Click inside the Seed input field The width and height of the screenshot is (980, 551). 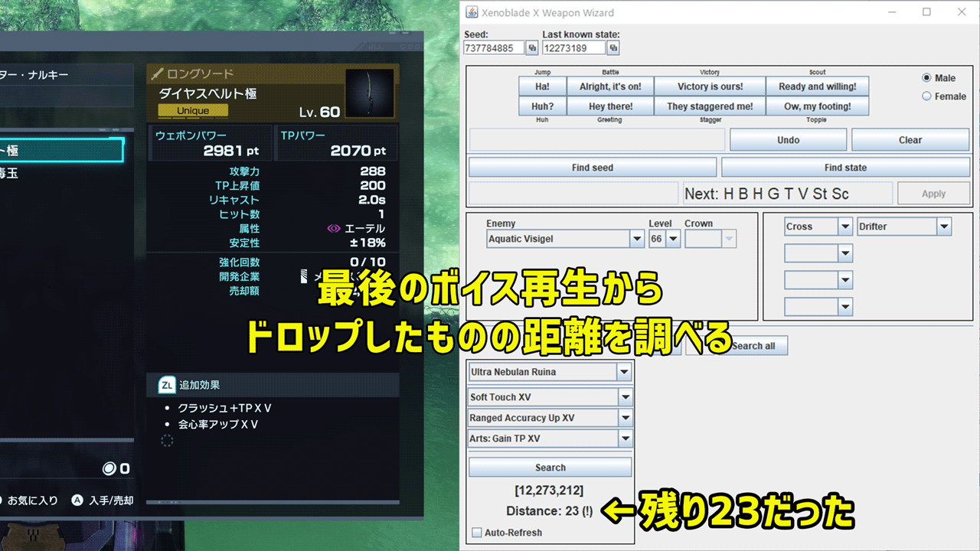point(494,48)
